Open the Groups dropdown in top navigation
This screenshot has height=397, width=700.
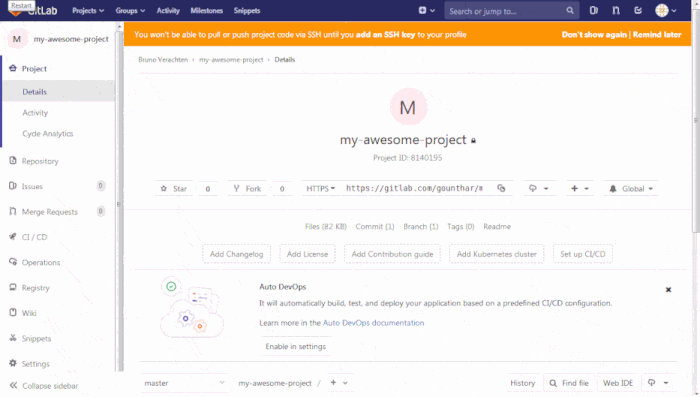tap(130, 10)
